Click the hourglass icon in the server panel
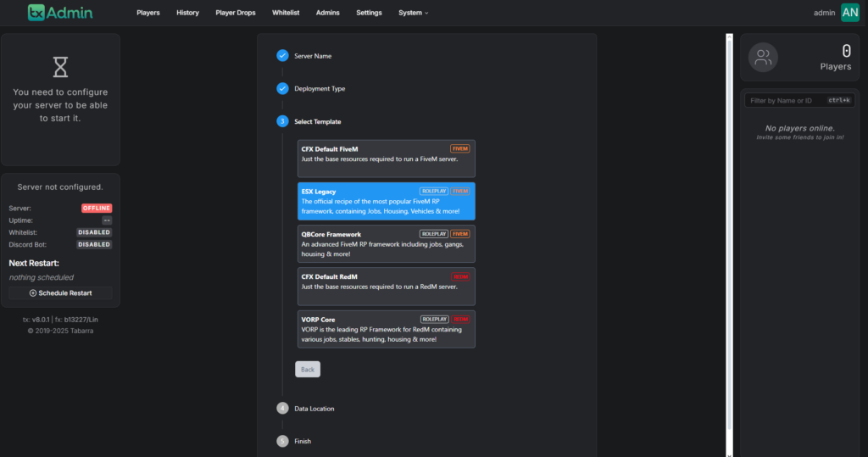 pyautogui.click(x=60, y=67)
